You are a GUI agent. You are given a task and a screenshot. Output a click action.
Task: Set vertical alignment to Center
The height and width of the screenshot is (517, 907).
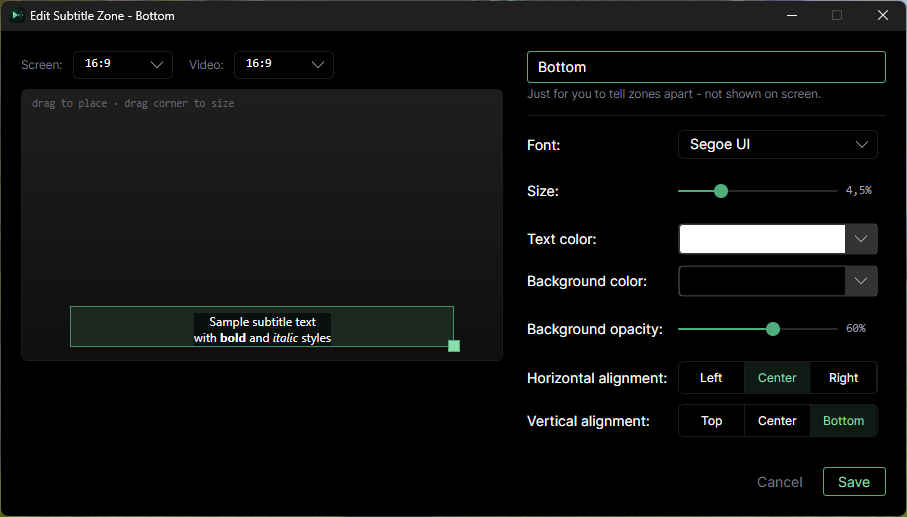pyautogui.click(x=777, y=420)
